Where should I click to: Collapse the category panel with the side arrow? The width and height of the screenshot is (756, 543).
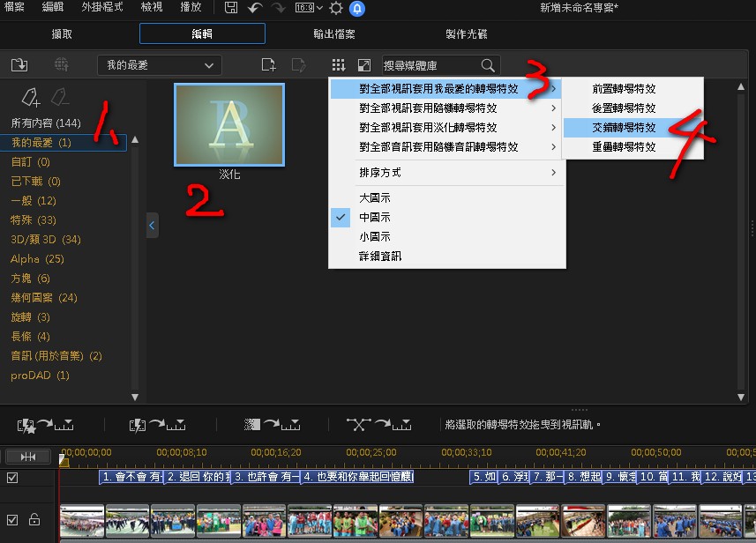point(152,225)
